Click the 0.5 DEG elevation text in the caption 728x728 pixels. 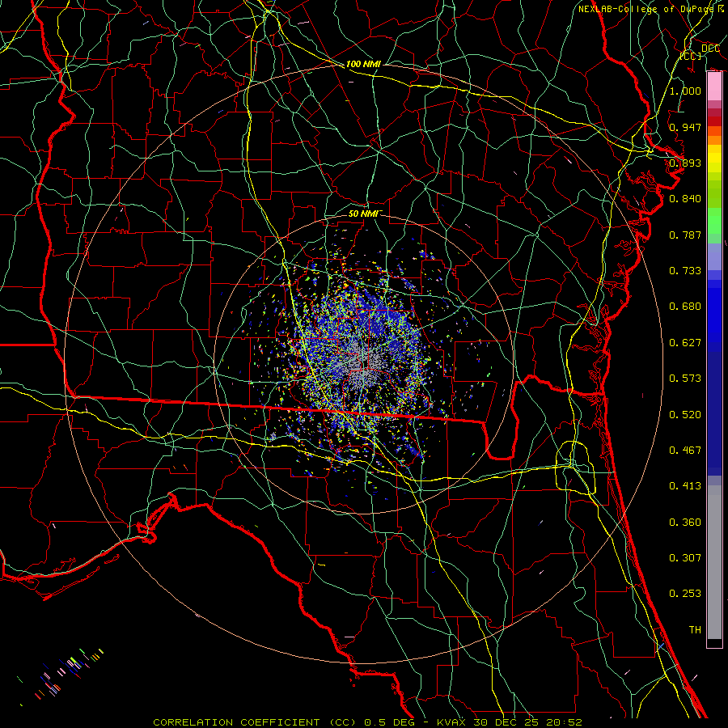pyautogui.click(x=389, y=722)
